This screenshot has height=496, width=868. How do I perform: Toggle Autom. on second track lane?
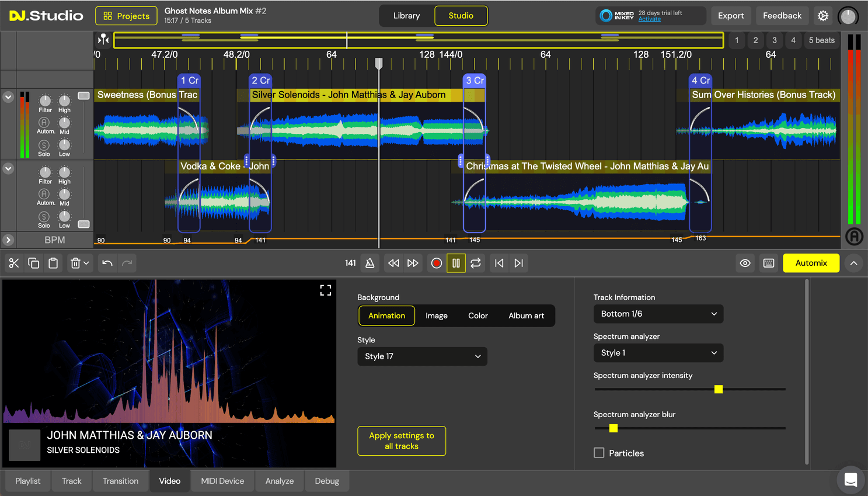point(44,194)
